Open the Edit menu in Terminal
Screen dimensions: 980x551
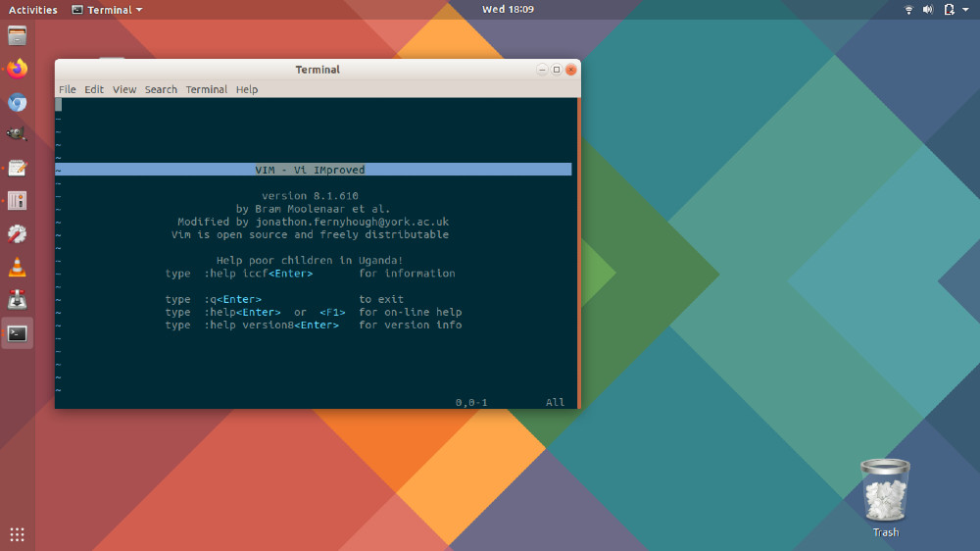pyautogui.click(x=94, y=89)
